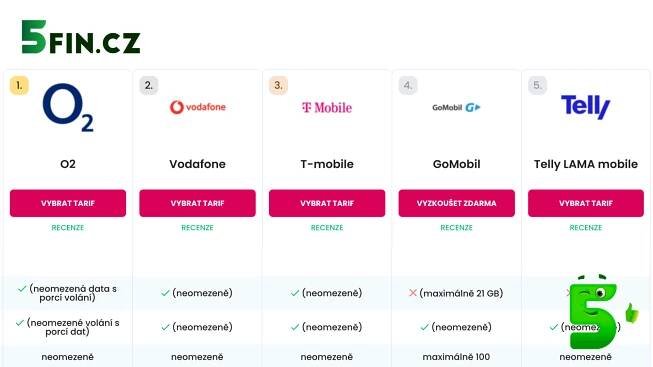Click the Vodafone logo

(x=197, y=107)
